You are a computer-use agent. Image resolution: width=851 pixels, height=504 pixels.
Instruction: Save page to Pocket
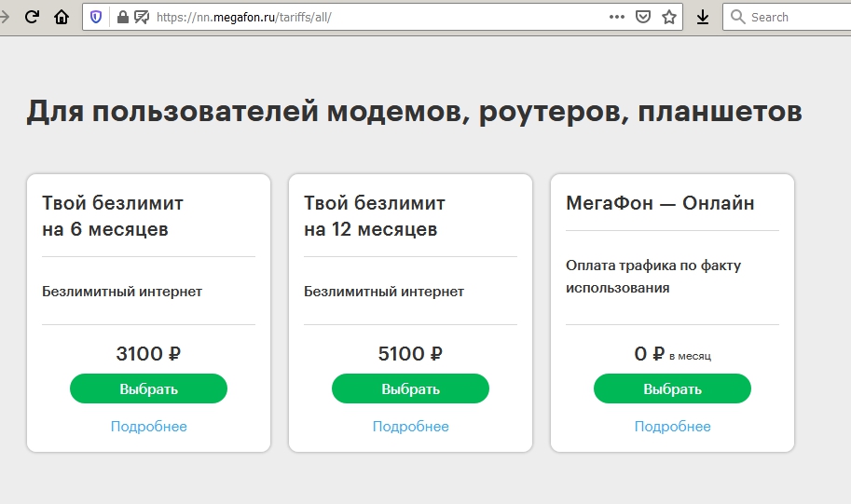[x=642, y=17]
